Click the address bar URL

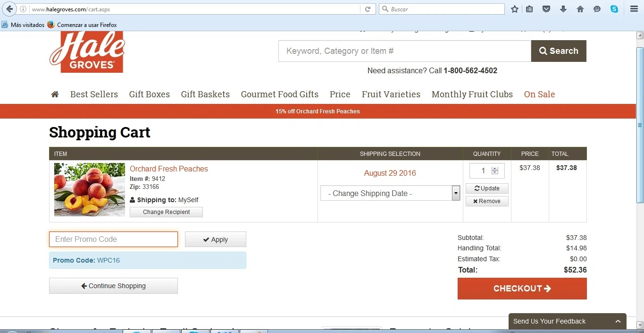pos(71,9)
